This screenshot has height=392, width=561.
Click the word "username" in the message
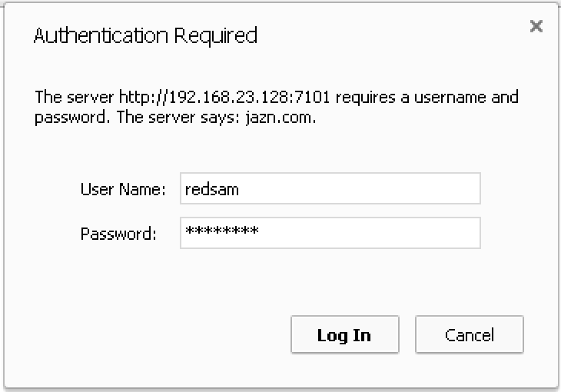click(x=450, y=98)
